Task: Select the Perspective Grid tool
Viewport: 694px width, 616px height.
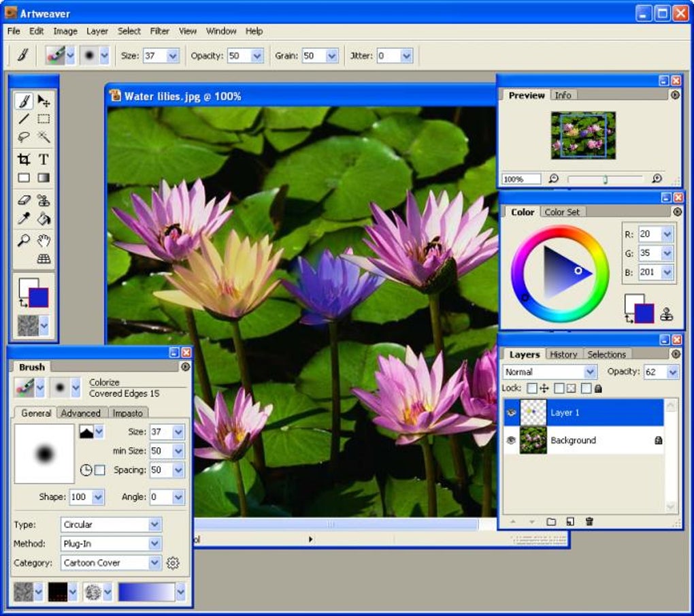Action: 44,259
